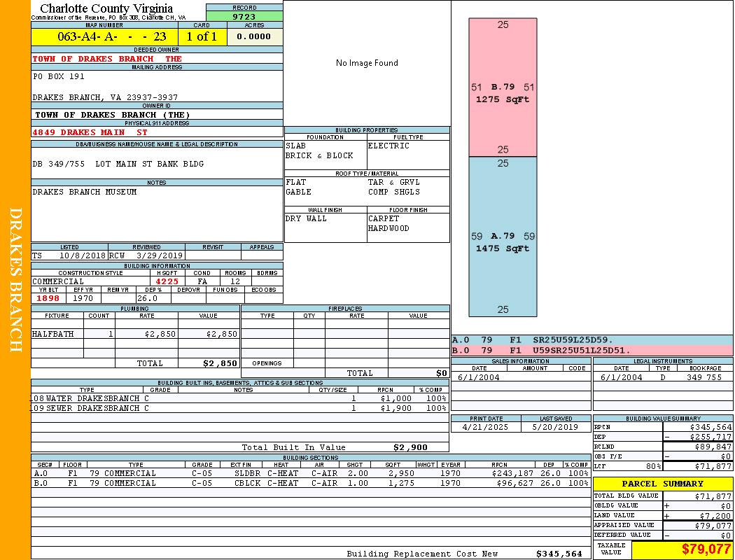Select the pink B.79 1275 SqFt sketch section
Screen dimensions: 735x560
click(x=502, y=87)
